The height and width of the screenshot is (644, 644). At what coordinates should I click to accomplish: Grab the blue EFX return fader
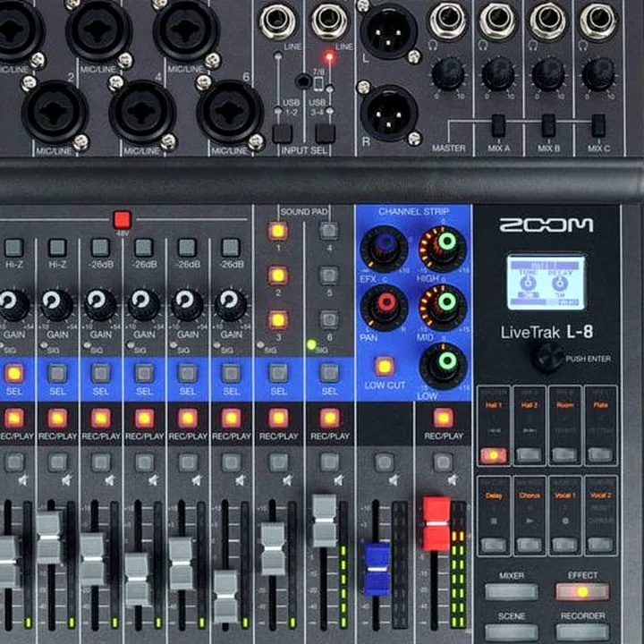tap(377, 569)
